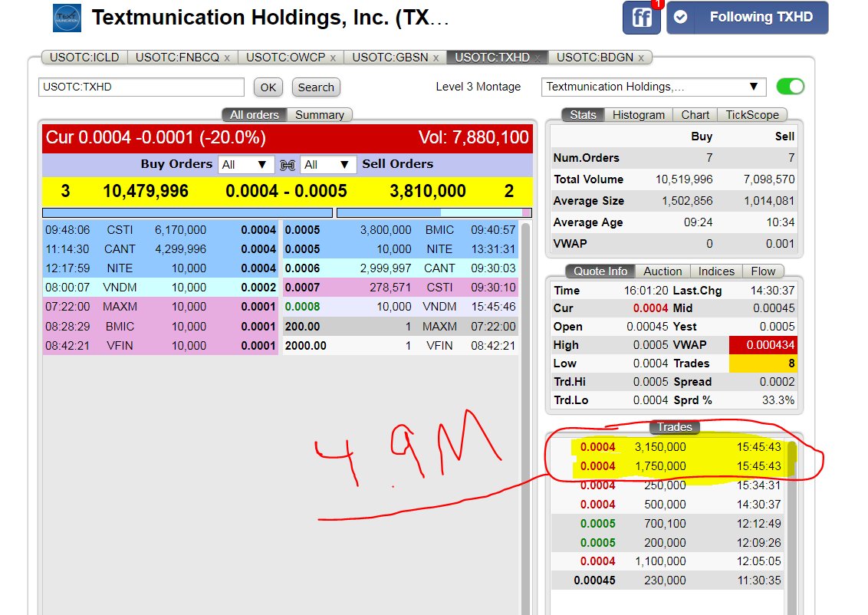Viewport: 868px width, 615px height.
Task: Open the Stats tab
Action: (583, 114)
